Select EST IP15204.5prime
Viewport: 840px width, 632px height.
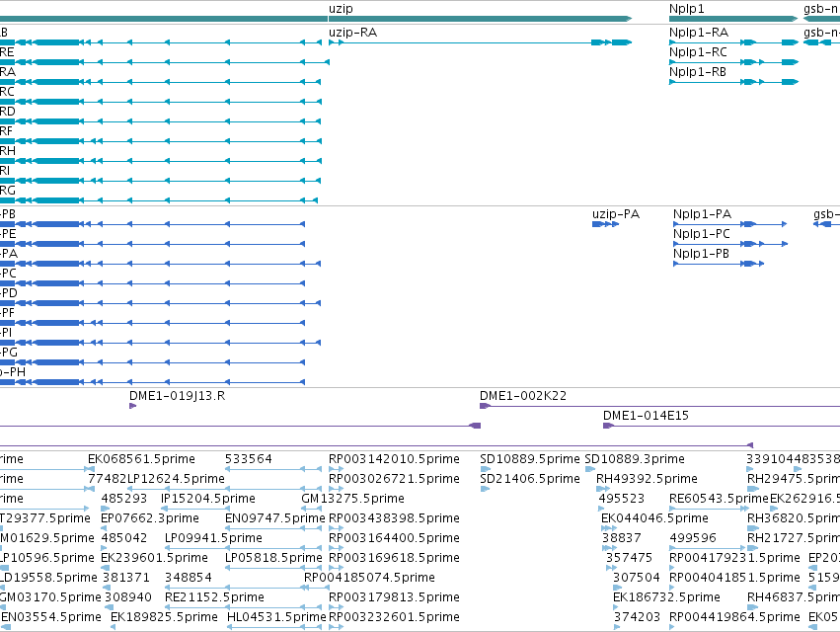(208, 499)
